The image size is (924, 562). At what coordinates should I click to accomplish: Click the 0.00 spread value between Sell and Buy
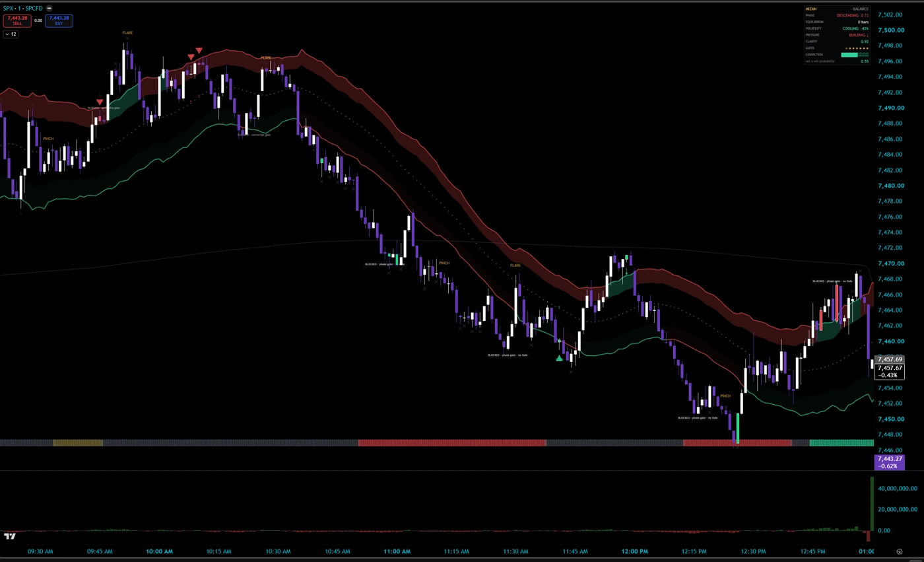38,20
